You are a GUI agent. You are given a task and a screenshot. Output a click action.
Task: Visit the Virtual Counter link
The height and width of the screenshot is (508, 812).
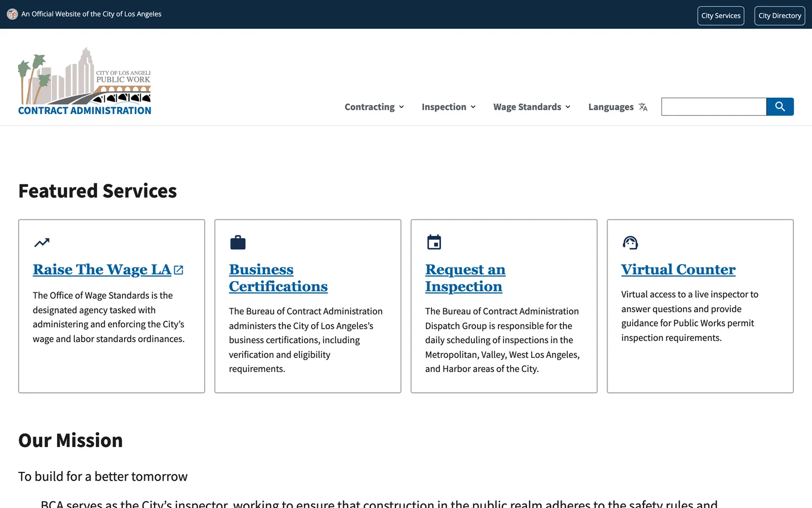point(678,270)
